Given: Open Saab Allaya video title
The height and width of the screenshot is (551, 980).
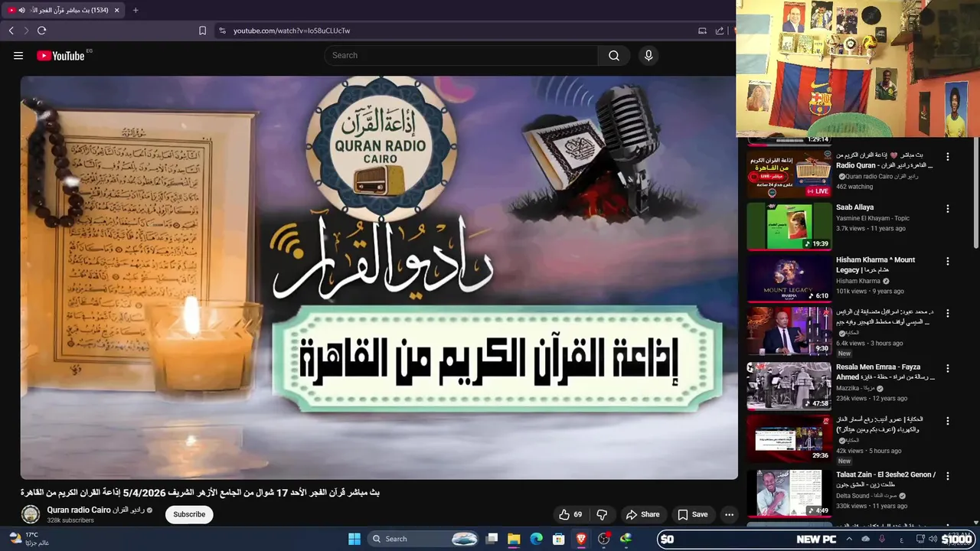Looking at the screenshot, I should [x=854, y=207].
